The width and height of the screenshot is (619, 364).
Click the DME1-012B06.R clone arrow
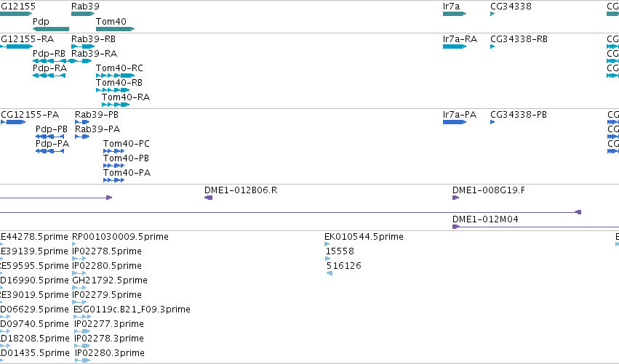click(209, 198)
